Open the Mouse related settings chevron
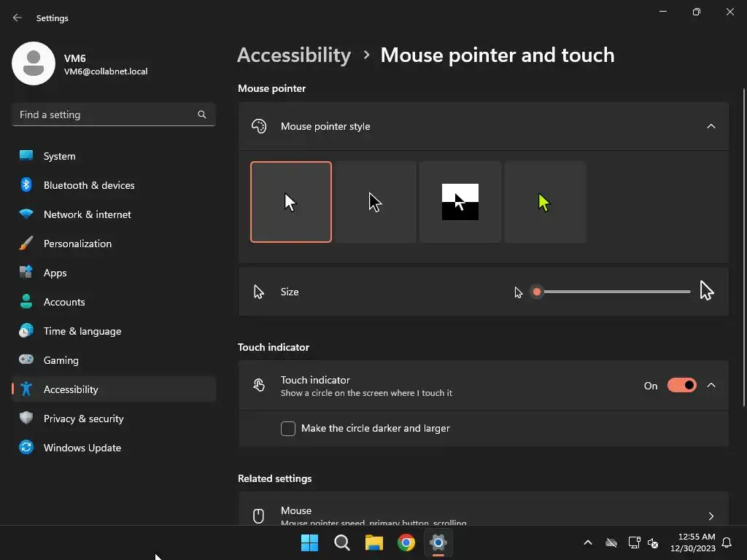This screenshot has width=747, height=560. tap(711, 516)
